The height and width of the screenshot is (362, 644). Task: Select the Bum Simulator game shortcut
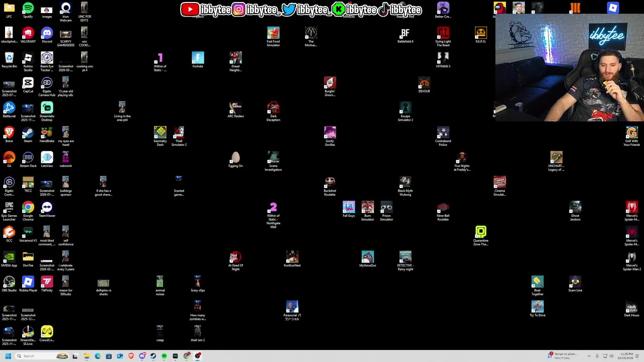[367, 212]
